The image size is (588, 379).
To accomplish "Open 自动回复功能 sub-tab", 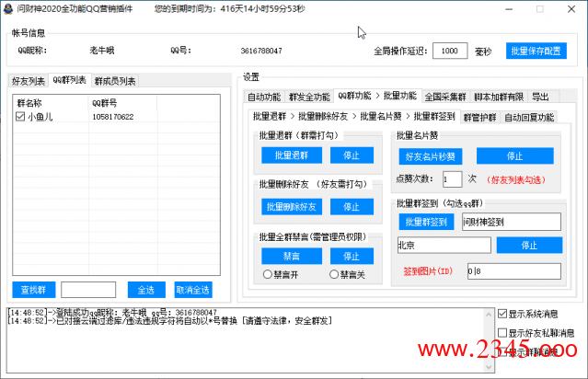I will click(x=529, y=118).
